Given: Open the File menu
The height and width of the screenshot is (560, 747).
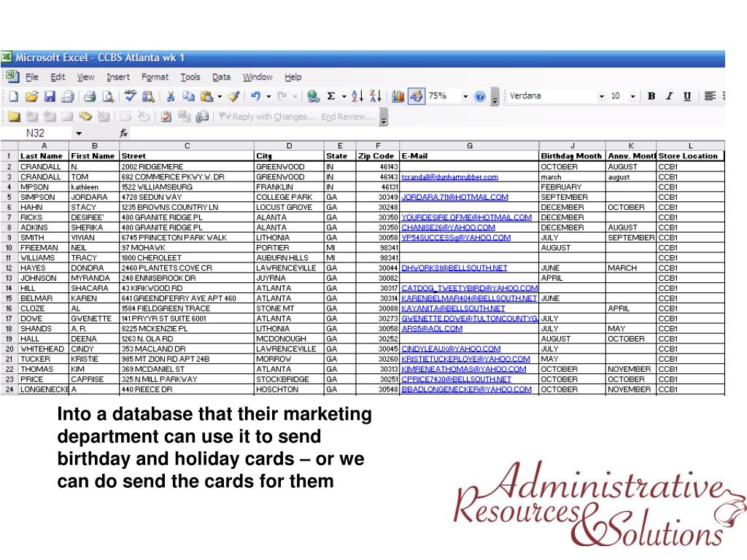Looking at the screenshot, I should coord(32,77).
